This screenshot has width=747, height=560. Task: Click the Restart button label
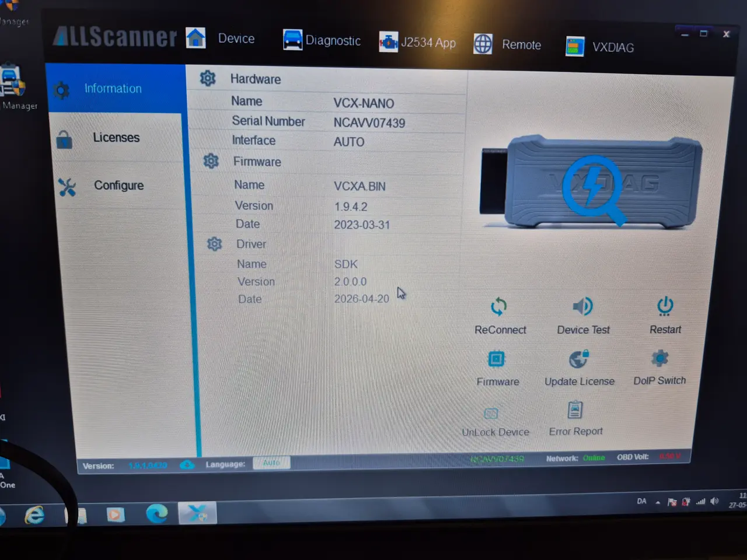click(665, 330)
